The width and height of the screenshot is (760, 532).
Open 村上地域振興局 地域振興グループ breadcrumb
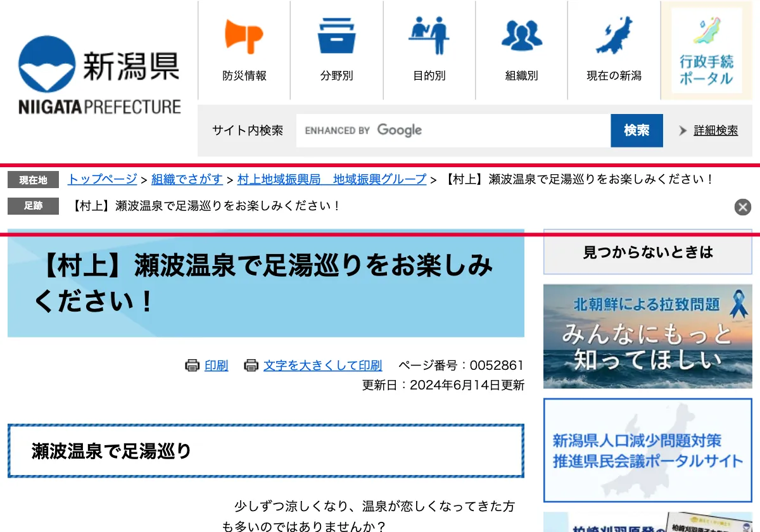332,179
